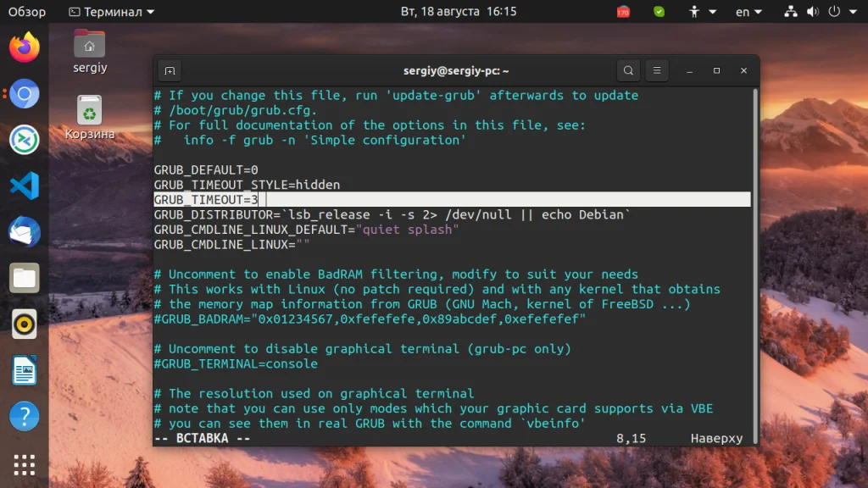This screenshot has width=868, height=488.
Task: Open Chromium browser in the dock
Action: click(x=25, y=93)
